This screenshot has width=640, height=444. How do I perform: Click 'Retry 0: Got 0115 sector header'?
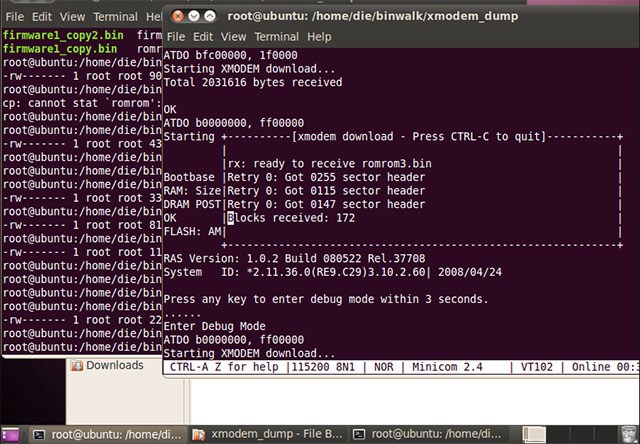tap(326, 191)
